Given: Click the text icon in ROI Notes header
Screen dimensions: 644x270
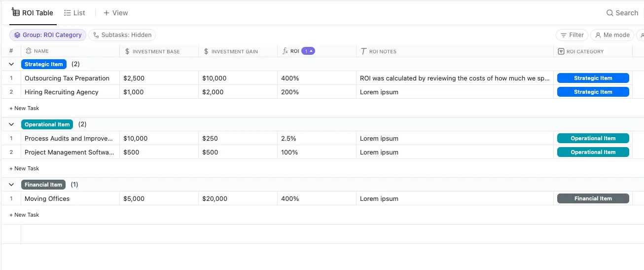Looking at the screenshot, I should pyautogui.click(x=363, y=51).
